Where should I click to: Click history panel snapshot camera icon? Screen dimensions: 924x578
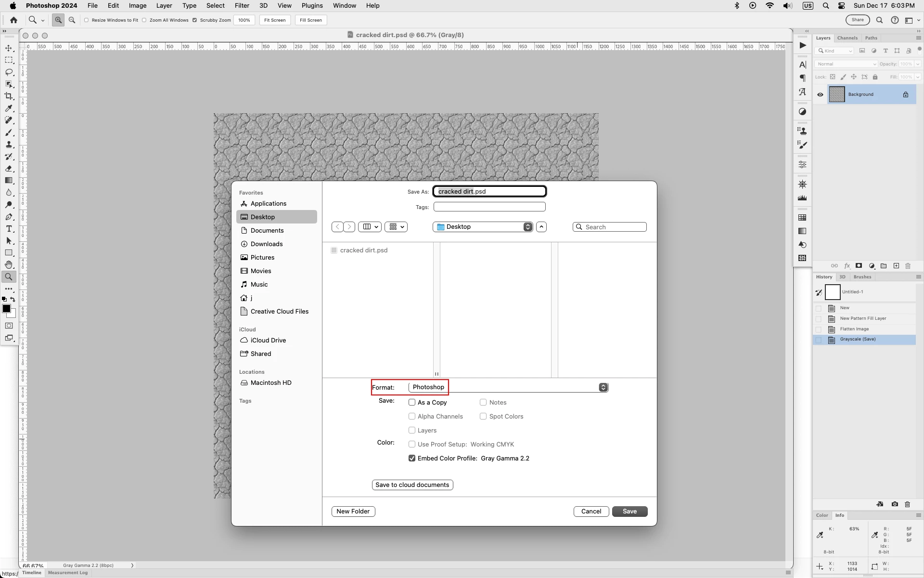tap(894, 504)
